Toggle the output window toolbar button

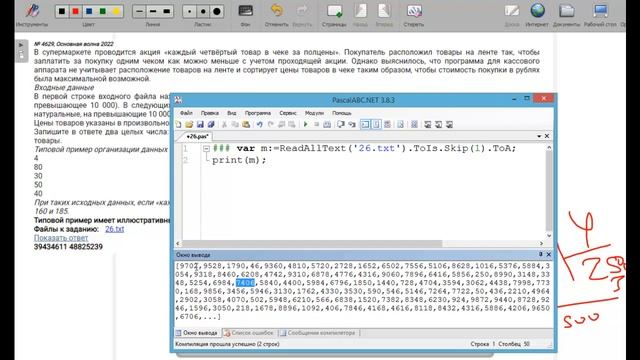click(365, 124)
